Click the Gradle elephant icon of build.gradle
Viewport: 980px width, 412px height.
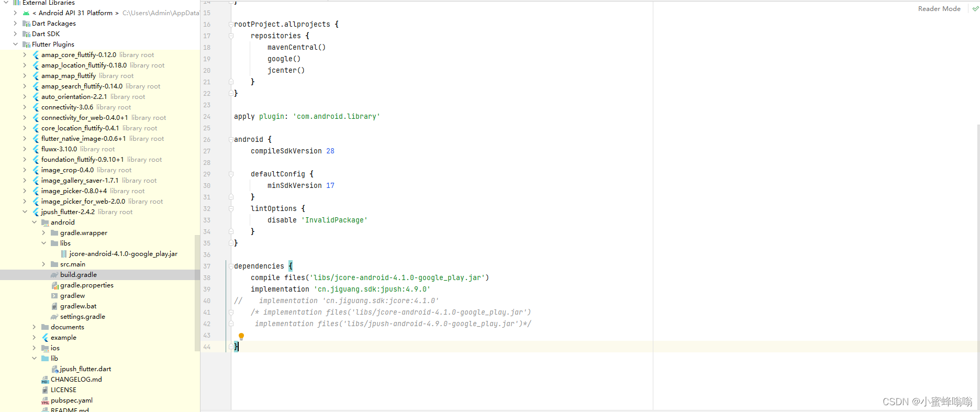pyautogui.click(x=54, y=275)
